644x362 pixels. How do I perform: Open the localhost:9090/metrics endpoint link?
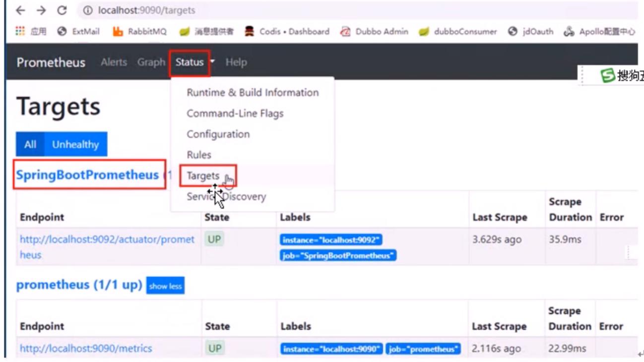pos(86,349)
